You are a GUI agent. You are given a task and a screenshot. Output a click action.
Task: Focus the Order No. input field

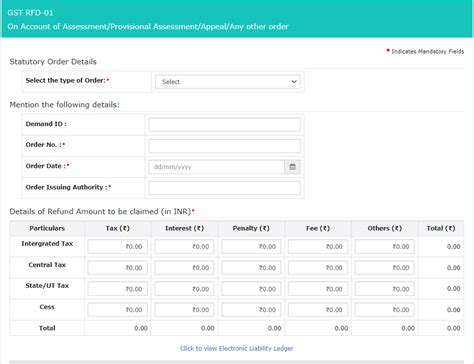pos(224,146)
